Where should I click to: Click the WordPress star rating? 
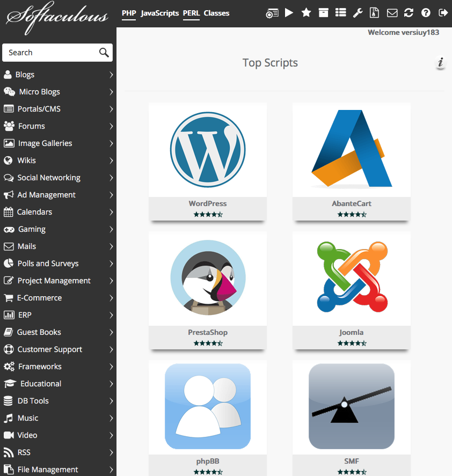point(208,214)
